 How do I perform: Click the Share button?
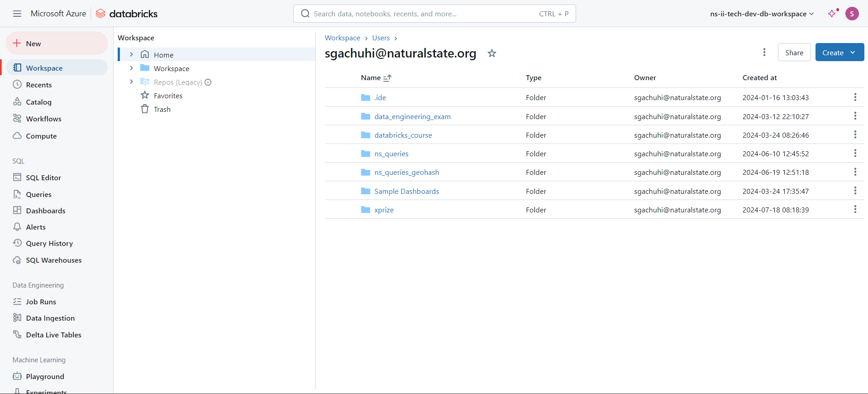[794, 53]
